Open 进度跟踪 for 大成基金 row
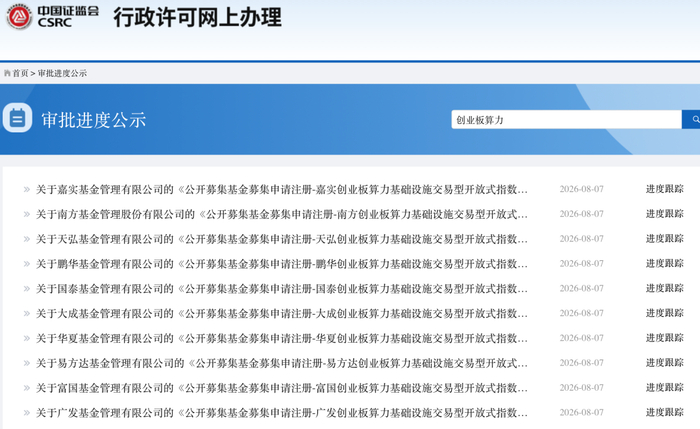Image resolution: width=700 pixels, height=429 pixels. pos(664,313)
